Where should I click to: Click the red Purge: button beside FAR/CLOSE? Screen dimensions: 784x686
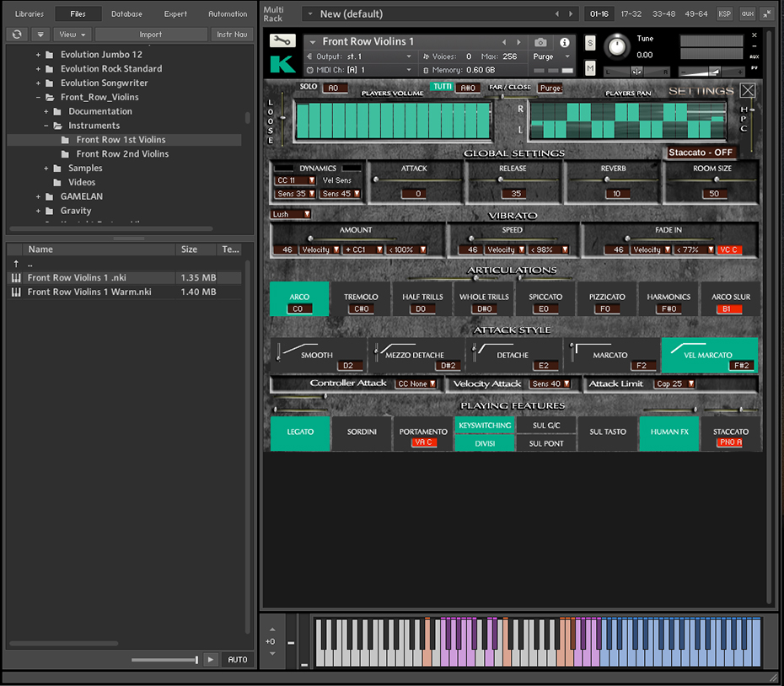550,88
